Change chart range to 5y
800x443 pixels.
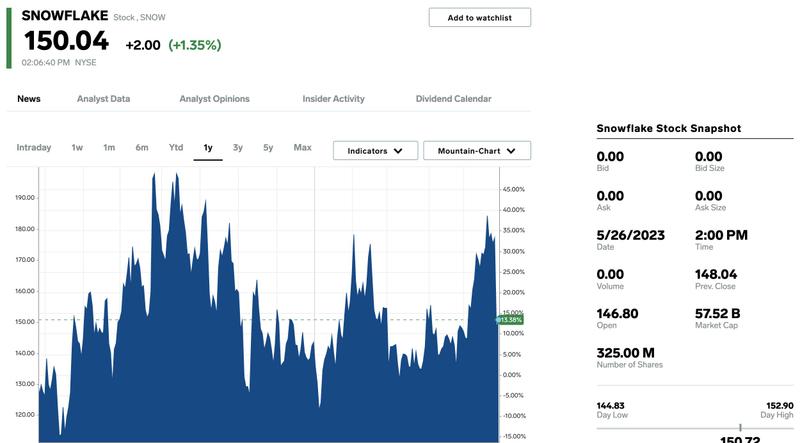click(x=268, y=147)
